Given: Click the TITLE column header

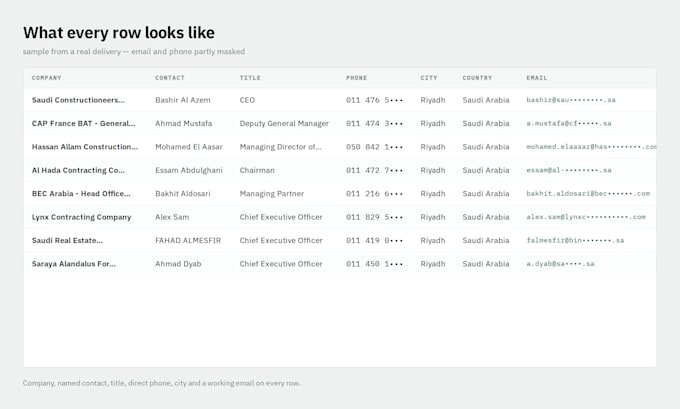Looking at the screenshot, I should [250, 78].
